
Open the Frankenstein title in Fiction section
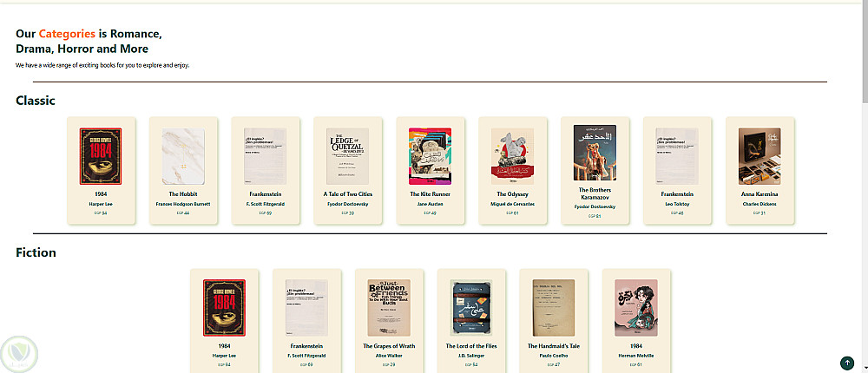pyautogui.click(x=306, y=346)
